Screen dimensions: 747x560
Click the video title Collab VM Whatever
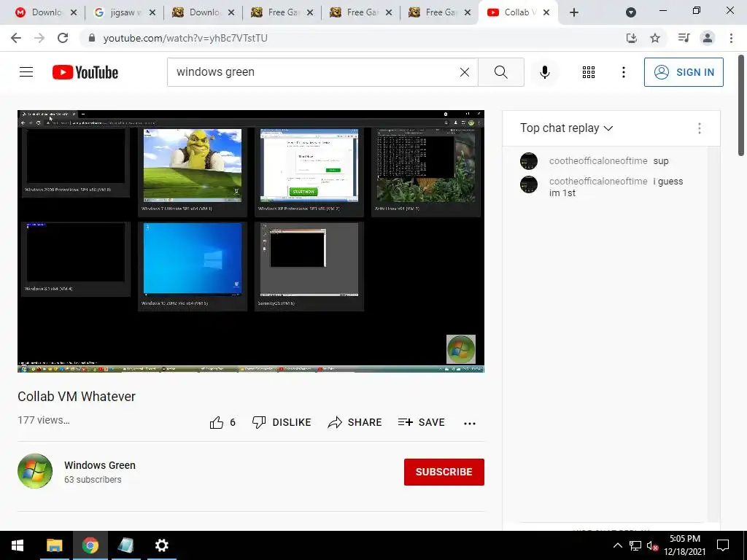[x=77, y=396]
